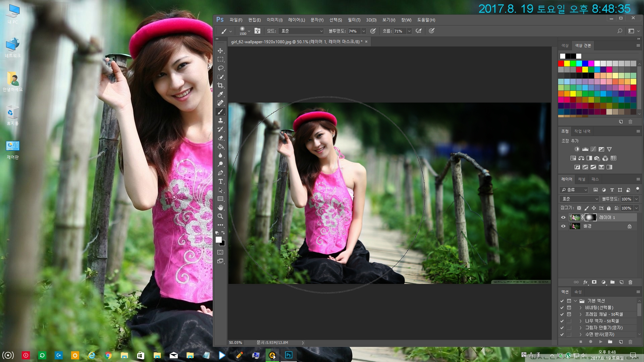
Task: Select the red color swatch
Action: pos(561,63)
